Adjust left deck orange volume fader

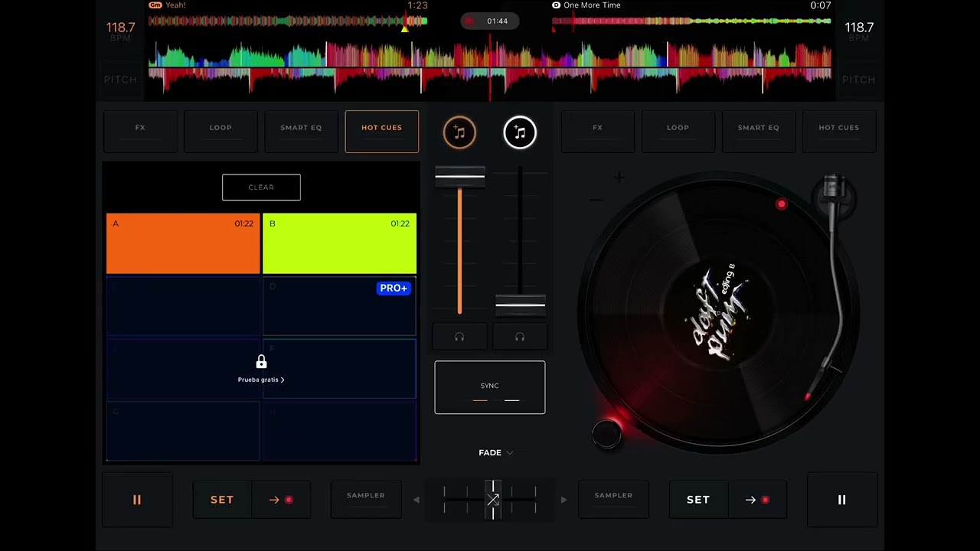pyautogui.click(x=459, y=177)
